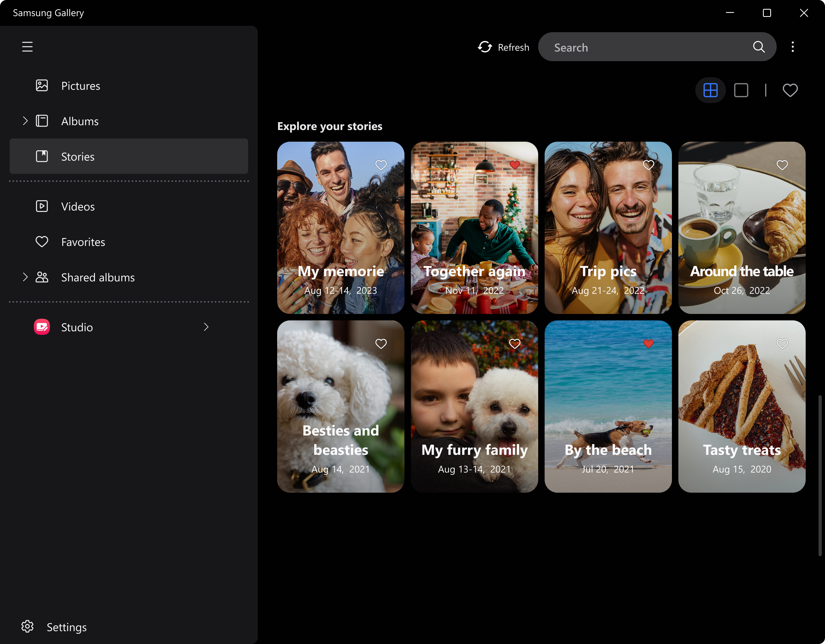Image resolution: width=825 pixels, height=644 pixels.
Task: Select Stories in the sidebar
Action: pyautogui.click(x=78, y=156)
